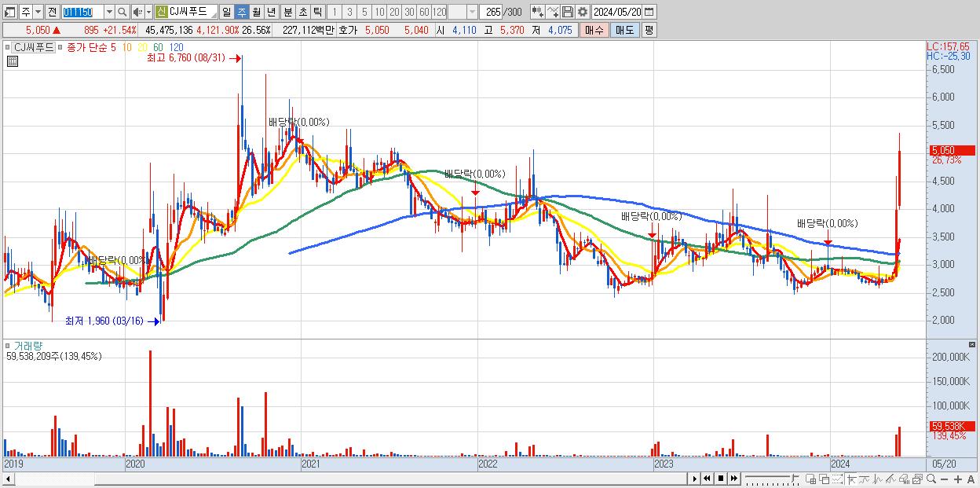
Task: Click the zigzag line chart icon
Action: tap(877, 479)
